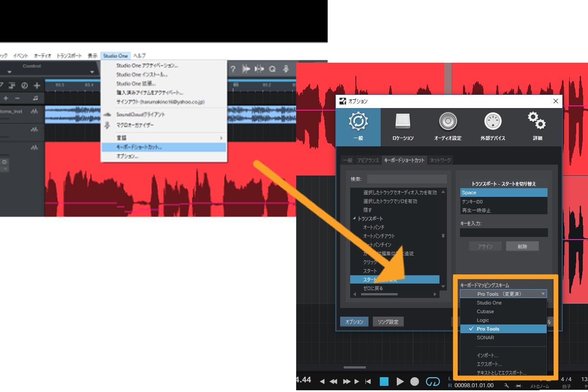Click the 削除 button
Viewport: 588px width, 392px height.
click(522, 247)
